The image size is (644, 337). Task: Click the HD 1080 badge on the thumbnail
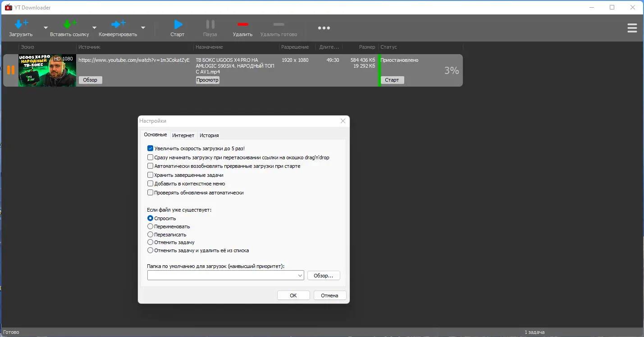[x=63, y=59]
